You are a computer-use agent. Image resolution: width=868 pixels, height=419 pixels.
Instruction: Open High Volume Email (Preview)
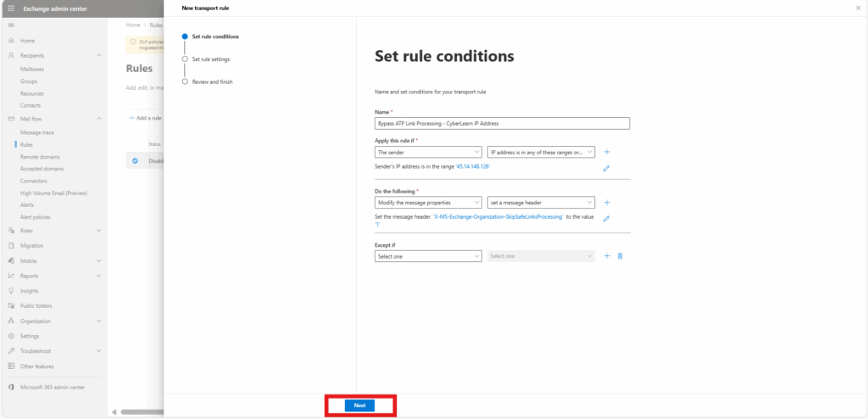point(53,193)
